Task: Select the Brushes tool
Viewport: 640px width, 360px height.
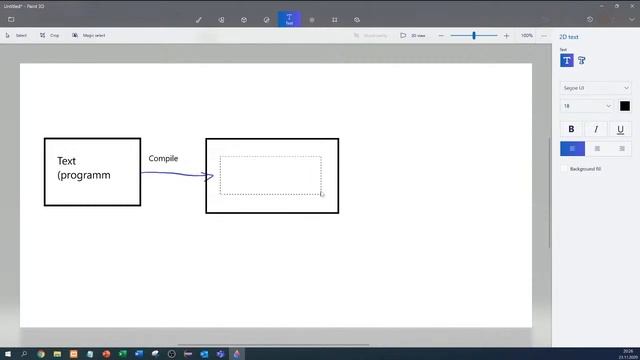Action: (198, 20)
